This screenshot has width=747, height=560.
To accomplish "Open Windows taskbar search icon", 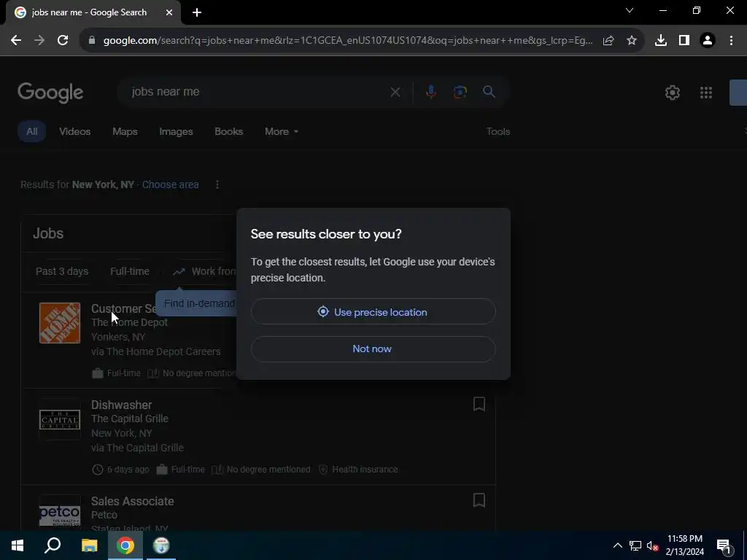I will pyautogui.click(x=53, y=545).
